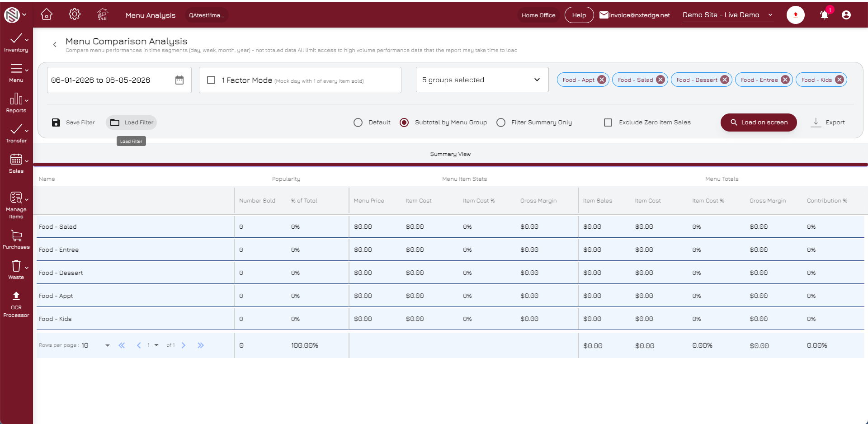
Task: Click the Food - Dessert row name
Action: point(61,273)
